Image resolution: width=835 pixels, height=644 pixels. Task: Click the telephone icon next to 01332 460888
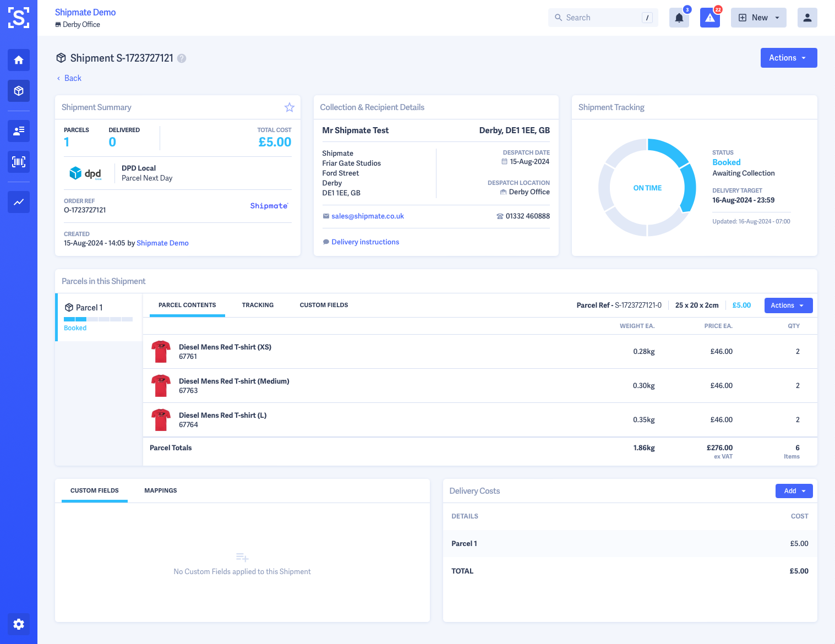500,216
